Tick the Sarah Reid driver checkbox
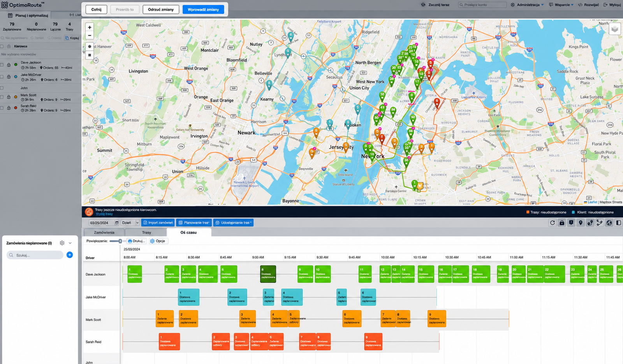The height and width of the screenshot is (364, 623). point(2,108)
